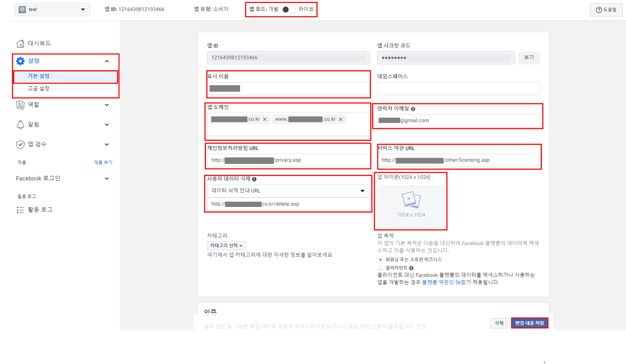
Task: Click the 제품 추가 link
Action: click(x=103, y=162)
